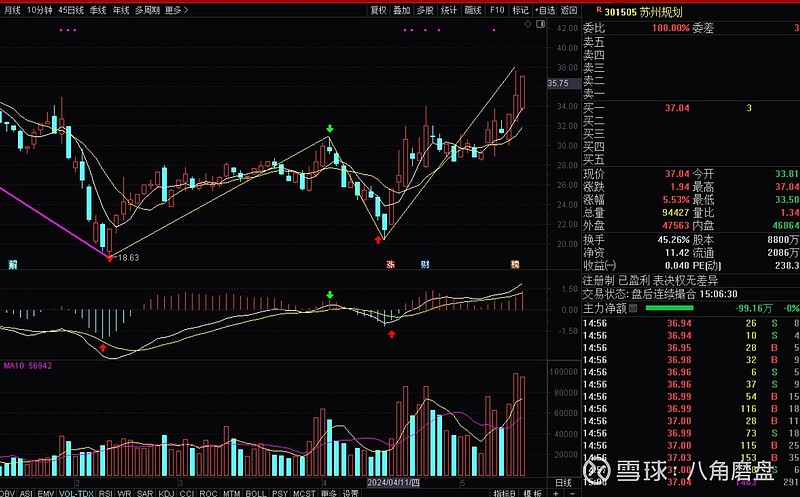Select the CCI indicator tab
Viewport: 800px width, 497px height.
coord(187,493)
